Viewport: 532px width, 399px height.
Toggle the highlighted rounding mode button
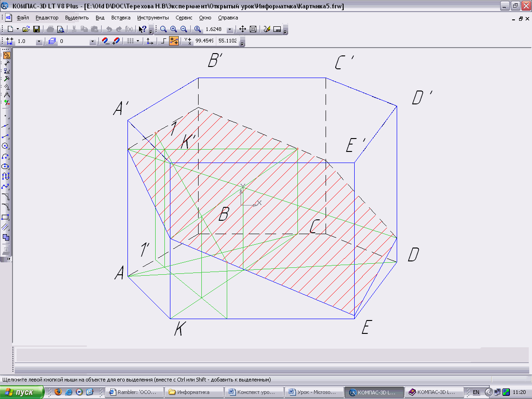point(174,41)
